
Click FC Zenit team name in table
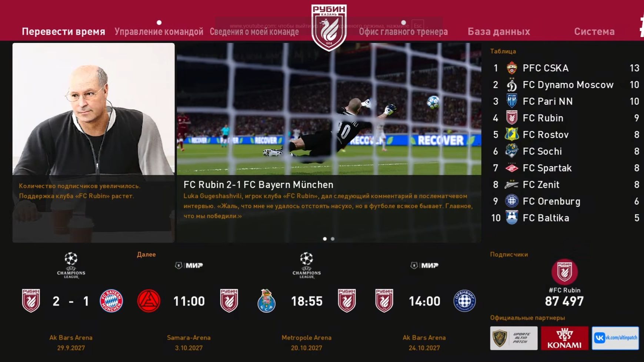point(541,184)
